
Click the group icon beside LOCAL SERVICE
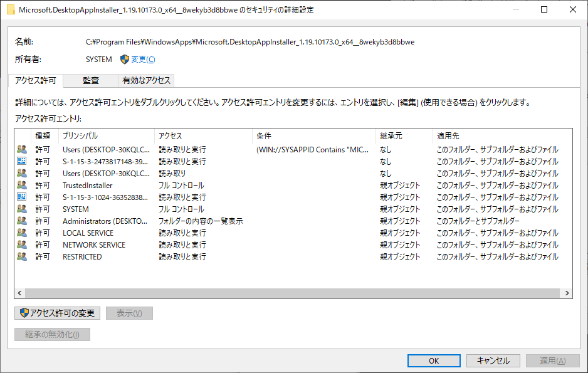tap(22, 233)
